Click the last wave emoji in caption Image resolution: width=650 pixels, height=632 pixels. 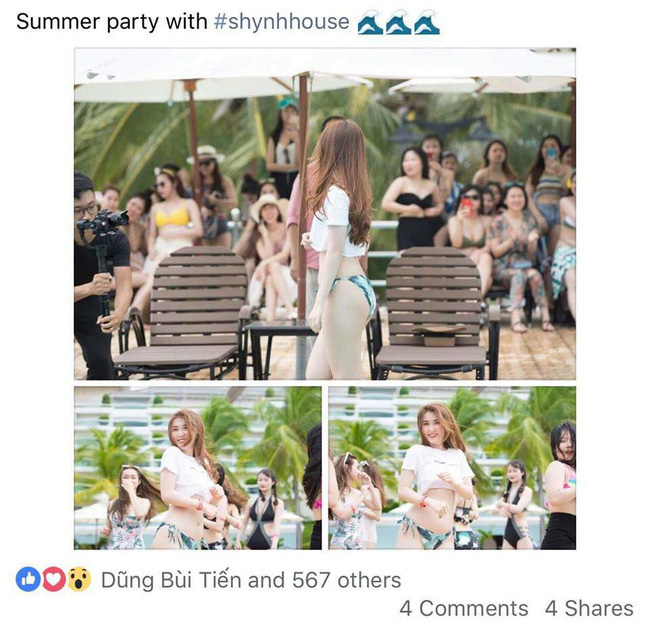(427, 22)
